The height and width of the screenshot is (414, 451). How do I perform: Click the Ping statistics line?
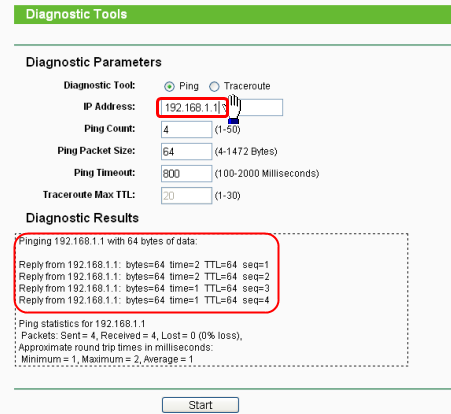82,324
